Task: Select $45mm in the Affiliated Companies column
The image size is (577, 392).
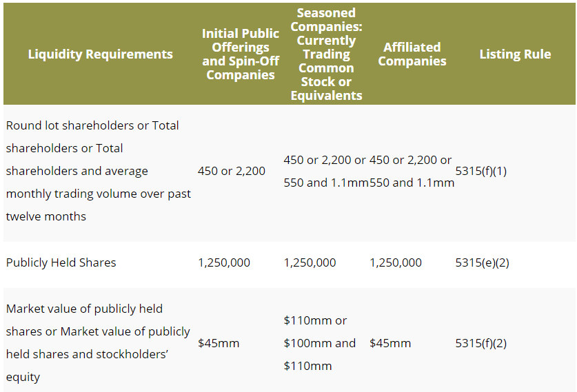Action: tap(390, 343)
